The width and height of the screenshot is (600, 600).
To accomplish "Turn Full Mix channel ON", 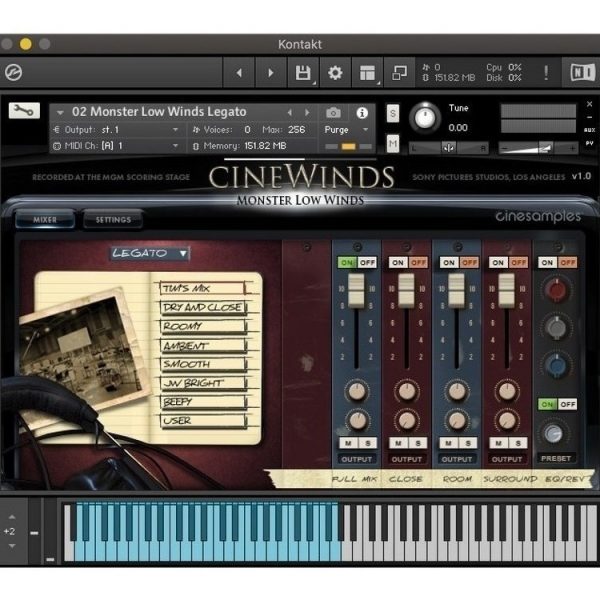I will (x=347, y=262).
